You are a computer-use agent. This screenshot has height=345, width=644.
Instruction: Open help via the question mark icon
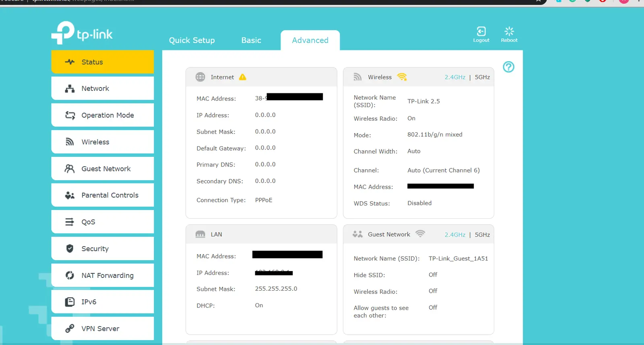tap(509, 67)
